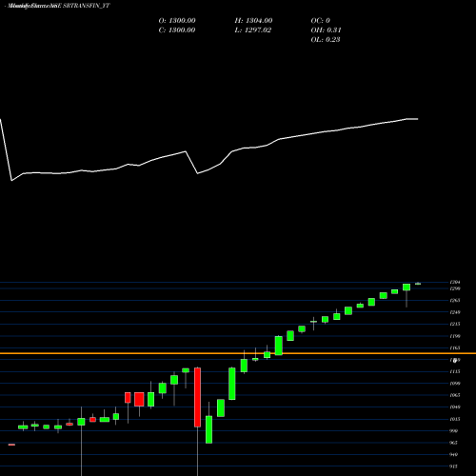The image size is (476, 476).
Task: Click the 1215 price axis label
Action: tap(455, 324)
